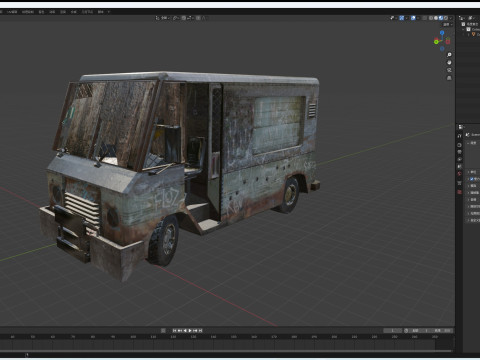Collapse the Collection row in outliner
480x360 pixels.
463,29
